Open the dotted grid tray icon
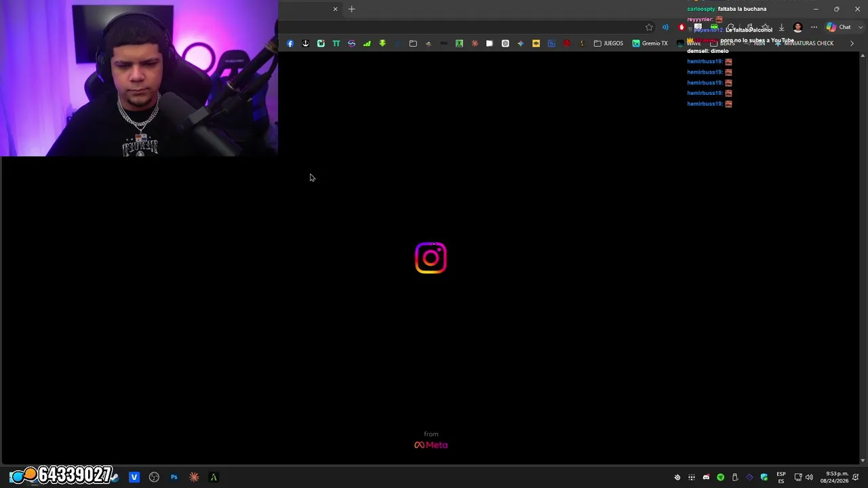The height and width of the screenshot is (488, 868). pyautogui.click(x=692, y=478)
